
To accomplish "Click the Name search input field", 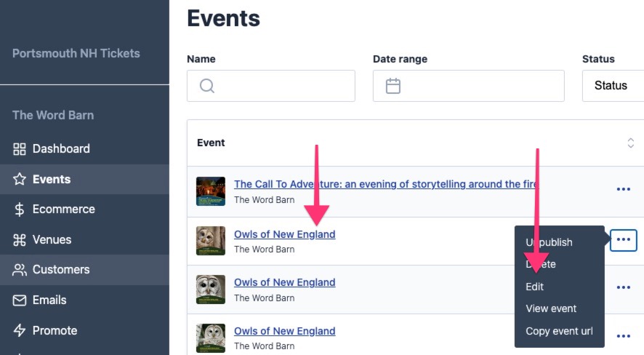I will [271, 86].
